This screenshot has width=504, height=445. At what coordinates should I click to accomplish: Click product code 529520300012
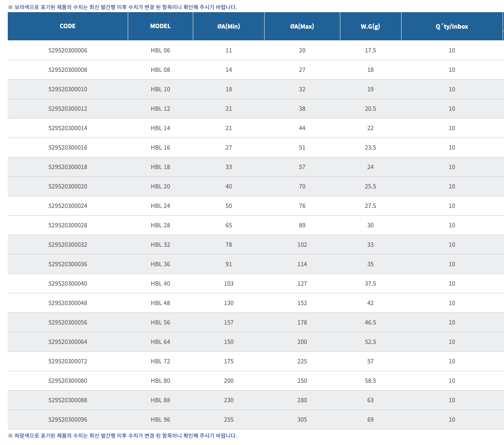68,109
